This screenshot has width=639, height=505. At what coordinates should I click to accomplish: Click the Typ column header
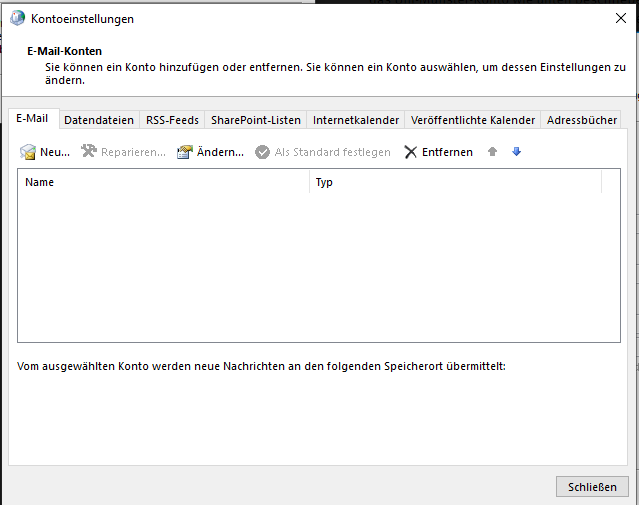click(455, 182)
